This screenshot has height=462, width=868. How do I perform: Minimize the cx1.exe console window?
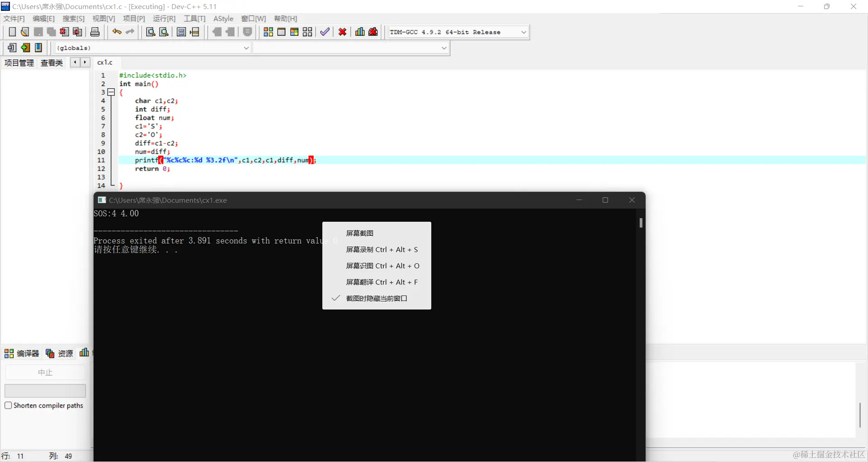(x=579, y=200)
